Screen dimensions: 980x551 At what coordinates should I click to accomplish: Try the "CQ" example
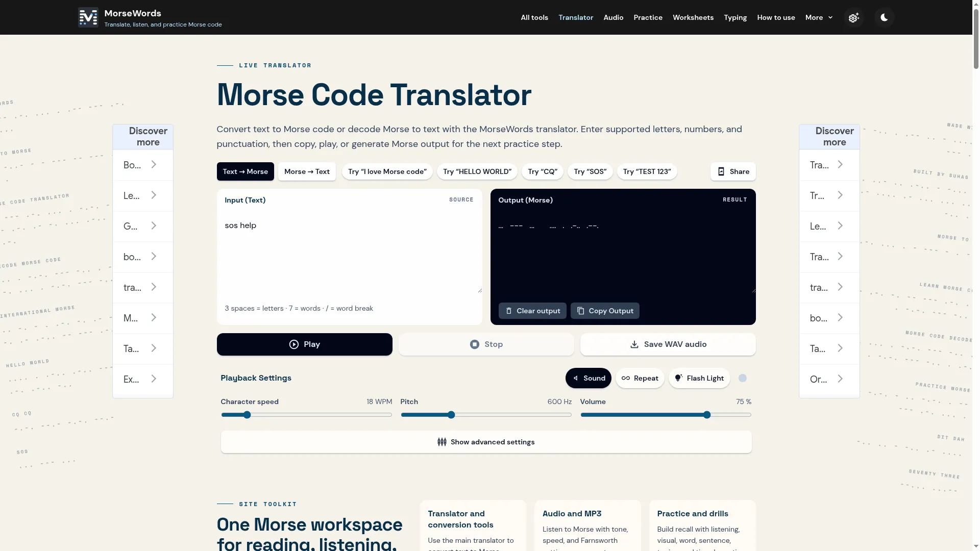coord(543,171)
